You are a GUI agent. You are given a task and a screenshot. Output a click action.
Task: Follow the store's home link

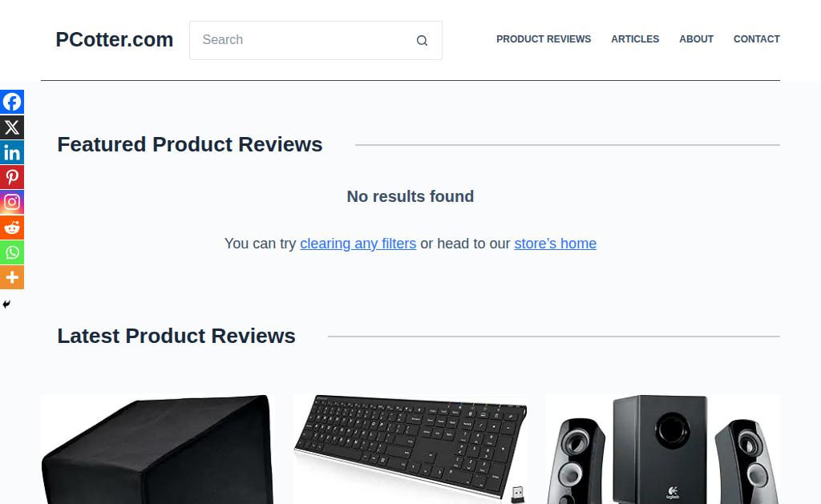click(x=555, y=244)
